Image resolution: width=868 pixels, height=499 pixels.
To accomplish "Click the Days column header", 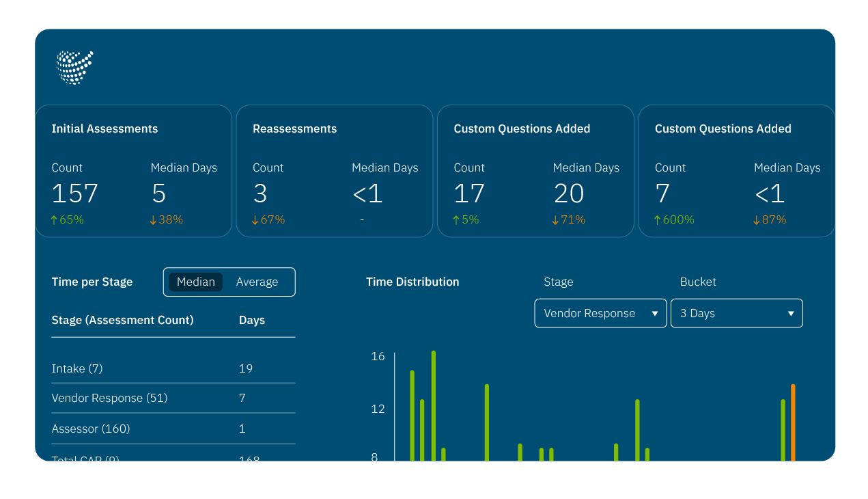I will [x=252, y=320].
